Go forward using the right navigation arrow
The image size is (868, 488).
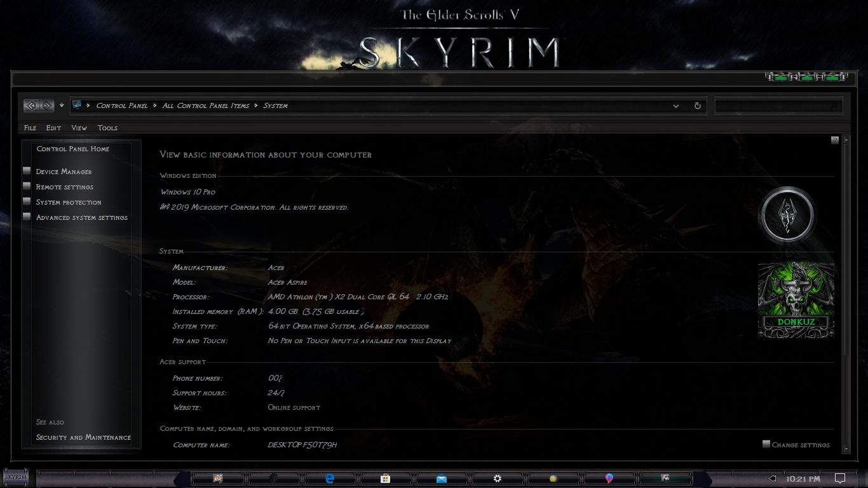[46, 105]
